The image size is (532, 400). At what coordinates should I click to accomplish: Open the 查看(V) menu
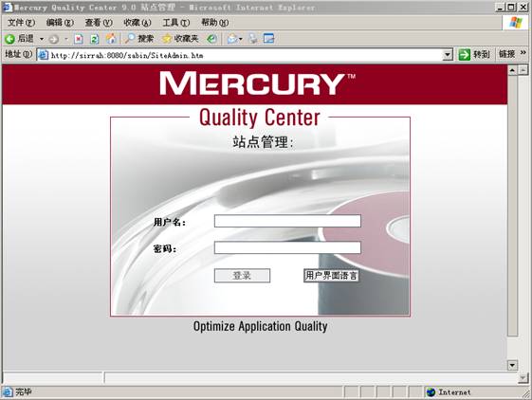click(x=99, y=23)
